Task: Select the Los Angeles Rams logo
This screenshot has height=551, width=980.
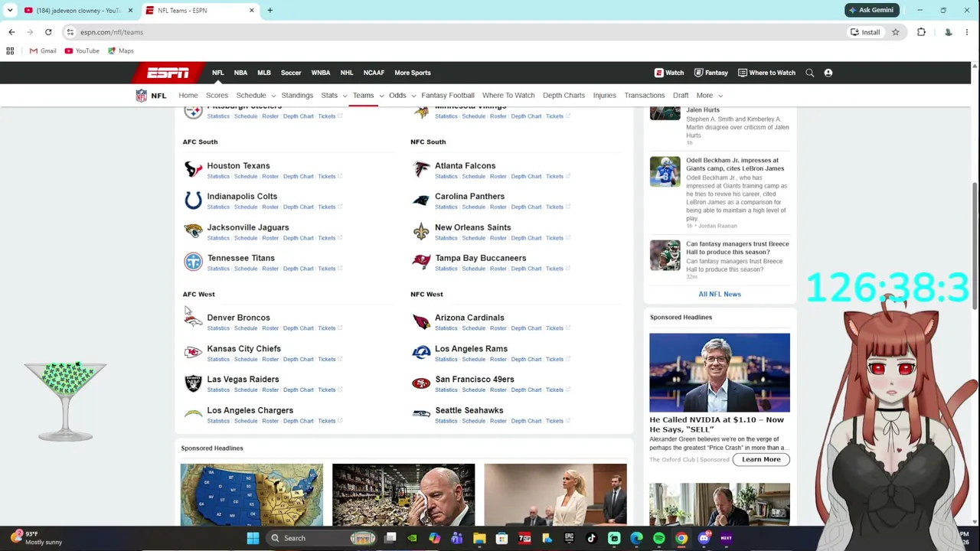Action: click(421, 352)
